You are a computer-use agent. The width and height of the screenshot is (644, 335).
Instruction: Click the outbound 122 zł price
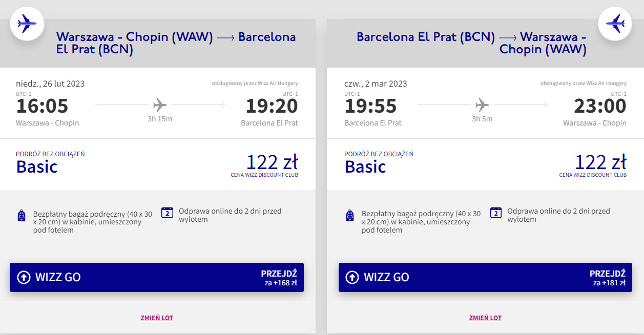click(272, 162)
